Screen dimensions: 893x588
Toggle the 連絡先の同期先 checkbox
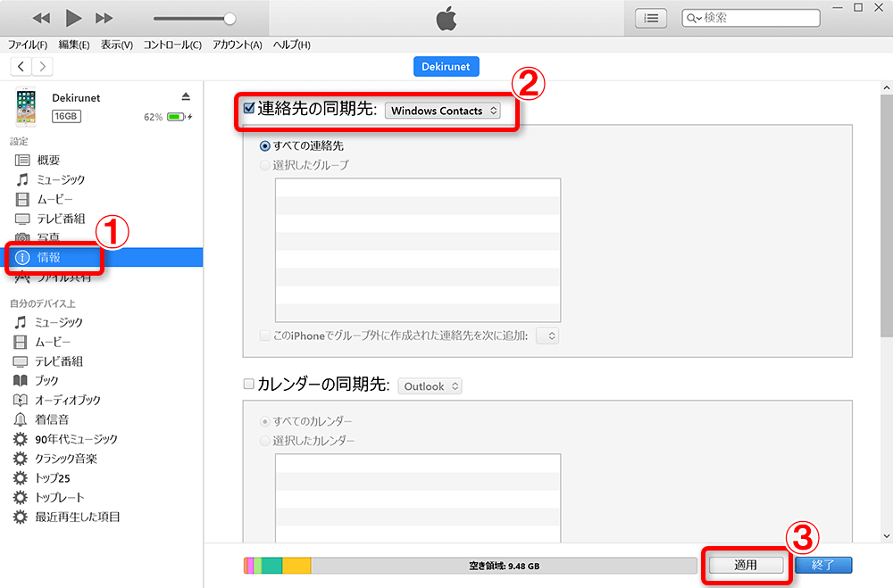(249, 110)
